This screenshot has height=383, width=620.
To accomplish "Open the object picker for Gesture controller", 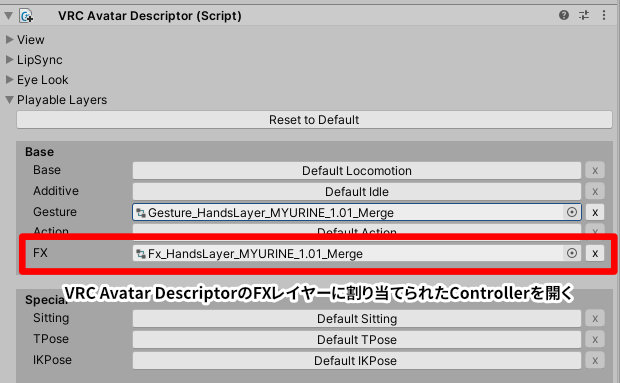I will 572,212.
